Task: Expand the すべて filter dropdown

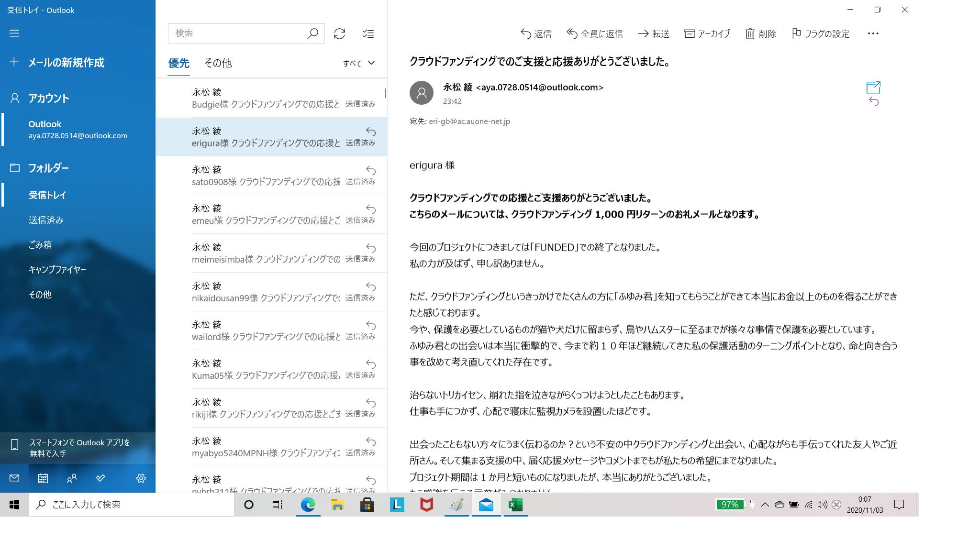Action: click(x=358, y=63)
